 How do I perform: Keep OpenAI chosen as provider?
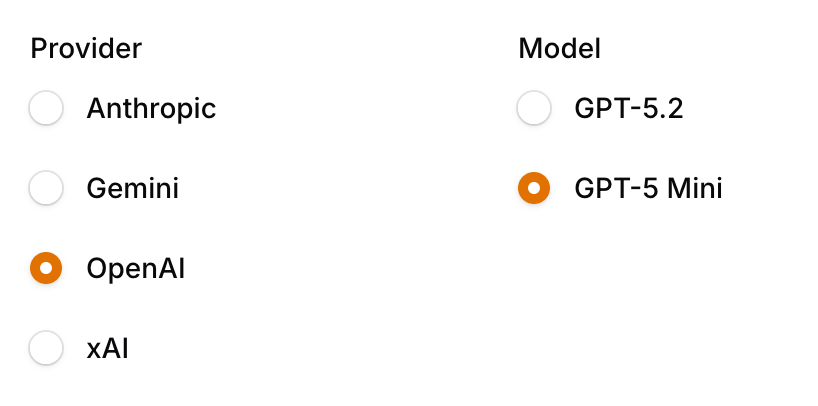[x=46, y=268]
